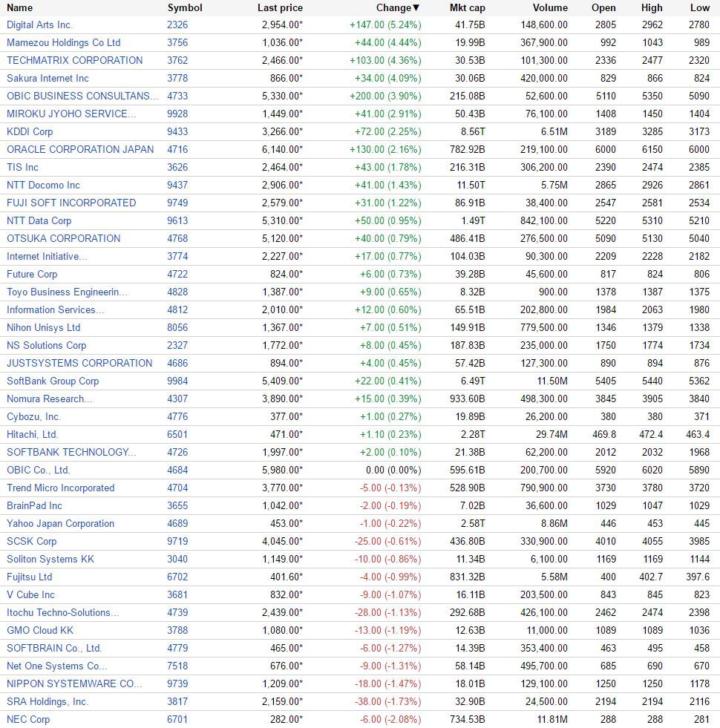Open OBIC Co., Ltd. link

click(x=39, y=470)
